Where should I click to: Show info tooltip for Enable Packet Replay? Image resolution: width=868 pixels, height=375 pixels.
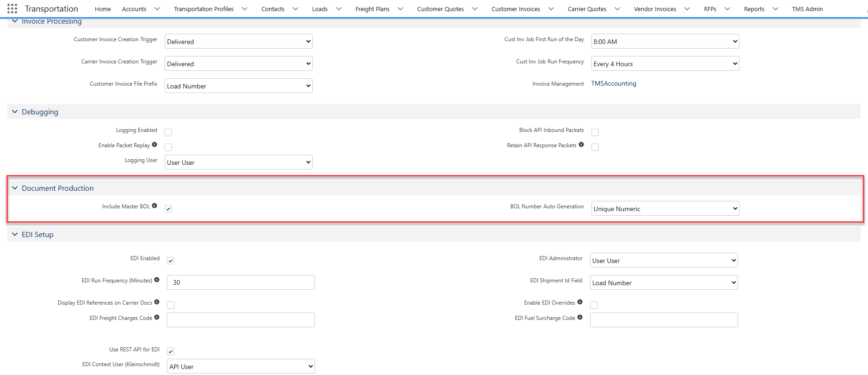[154, 145]
